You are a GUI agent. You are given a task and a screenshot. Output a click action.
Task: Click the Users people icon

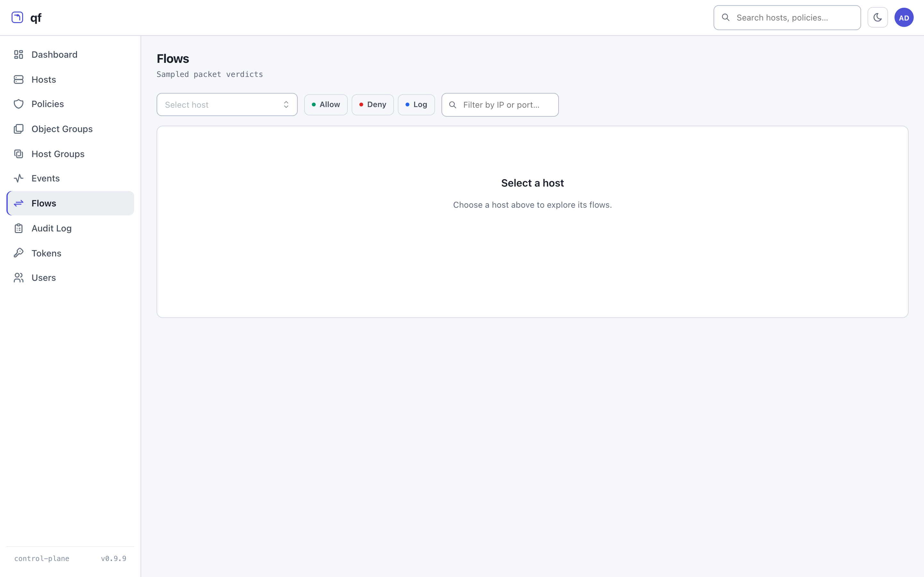tap(18, 278)
